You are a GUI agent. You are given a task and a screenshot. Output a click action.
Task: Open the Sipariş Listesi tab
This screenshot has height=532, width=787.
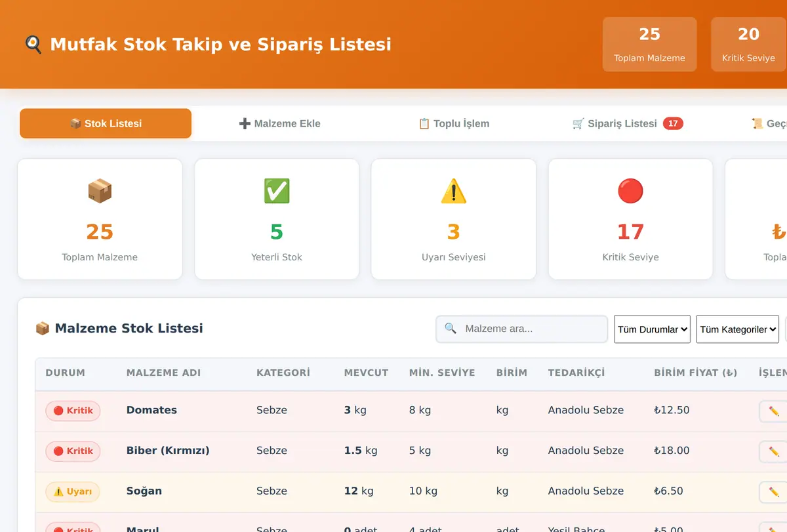tap(628, 123)
